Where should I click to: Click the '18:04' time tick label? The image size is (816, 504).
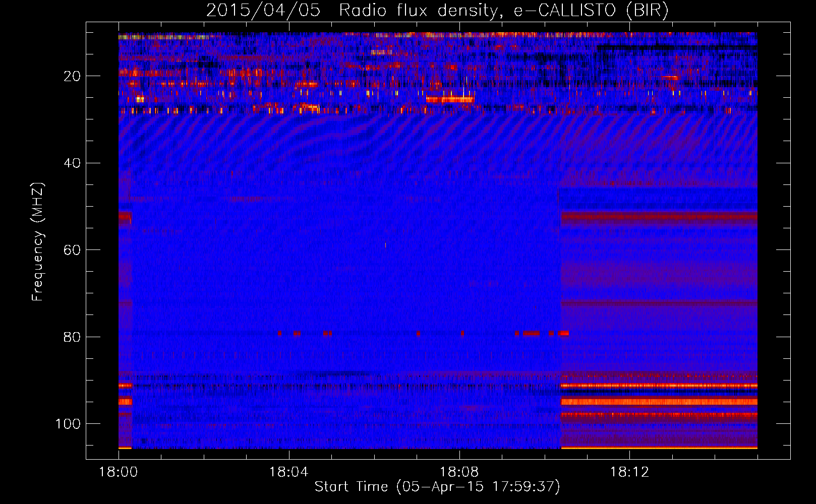[288, 472]
